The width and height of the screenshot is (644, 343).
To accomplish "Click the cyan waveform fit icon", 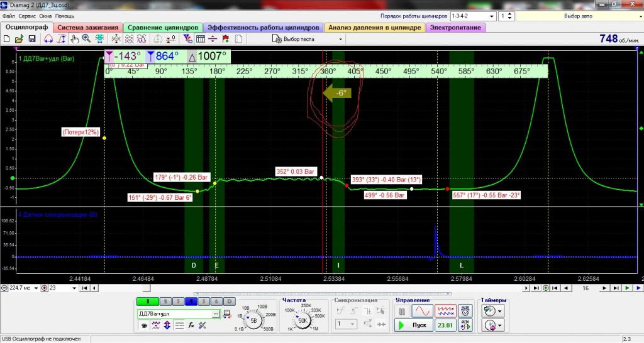I will point(99,39).
